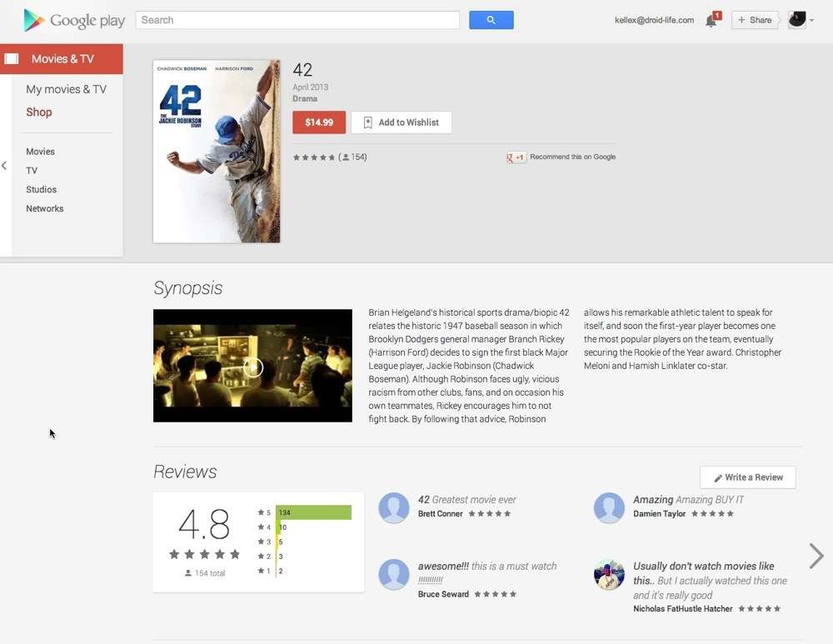Click the Search input field
Viewport: 833px width, 644px height.
pos(297,20)
